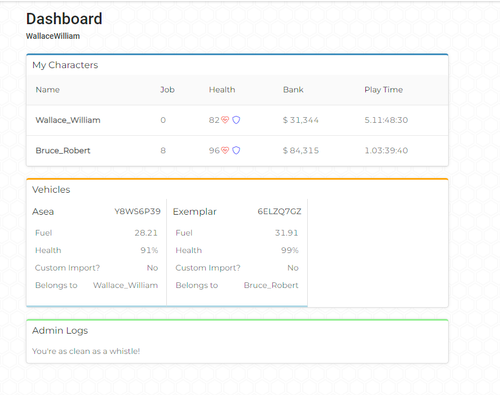Viewport: 500px width, 395px height.
Task: Click Asea Belongs to label
Action: (56, 285)
